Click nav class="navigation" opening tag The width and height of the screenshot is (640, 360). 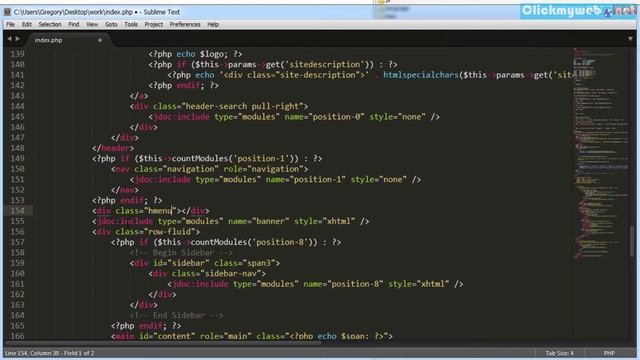click(x=210, y=169)
